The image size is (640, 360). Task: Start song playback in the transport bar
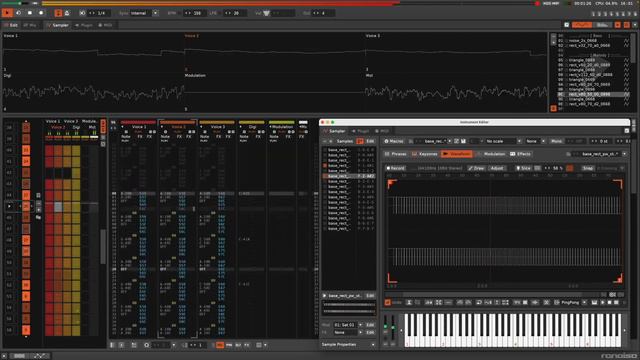click(x=7, y=13)
